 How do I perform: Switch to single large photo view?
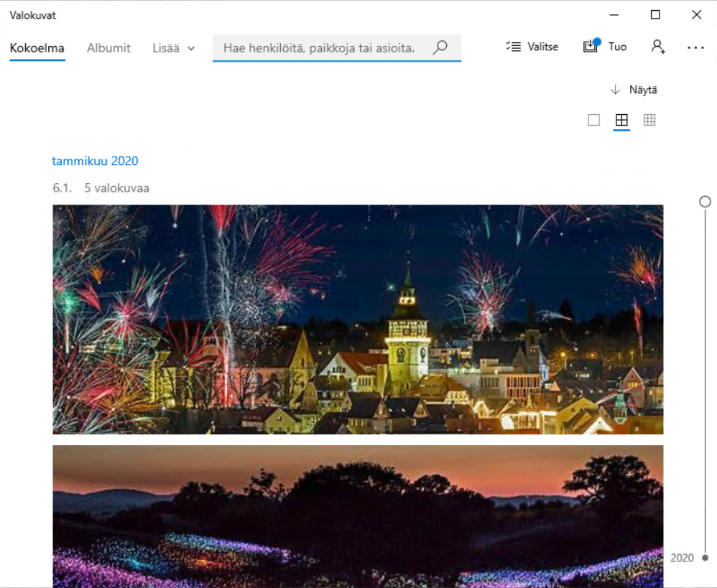(x=593, y=120)
